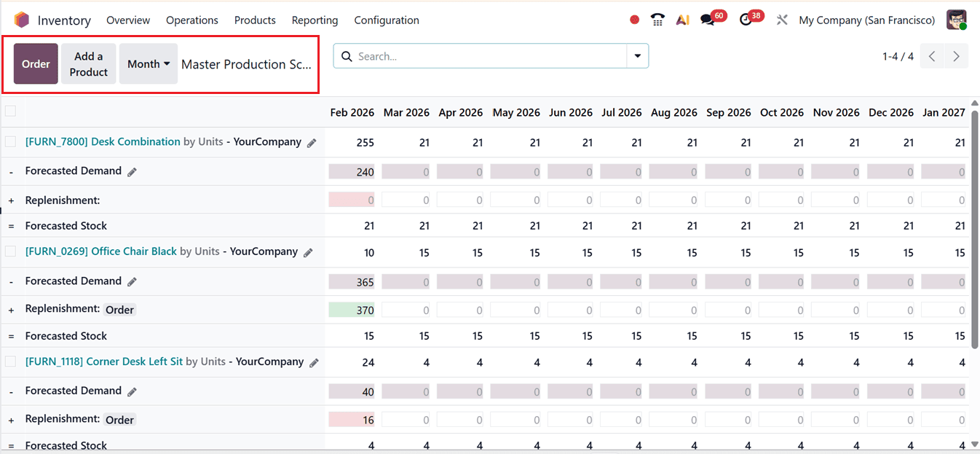Click the phone call icon in the topbar

657,19
